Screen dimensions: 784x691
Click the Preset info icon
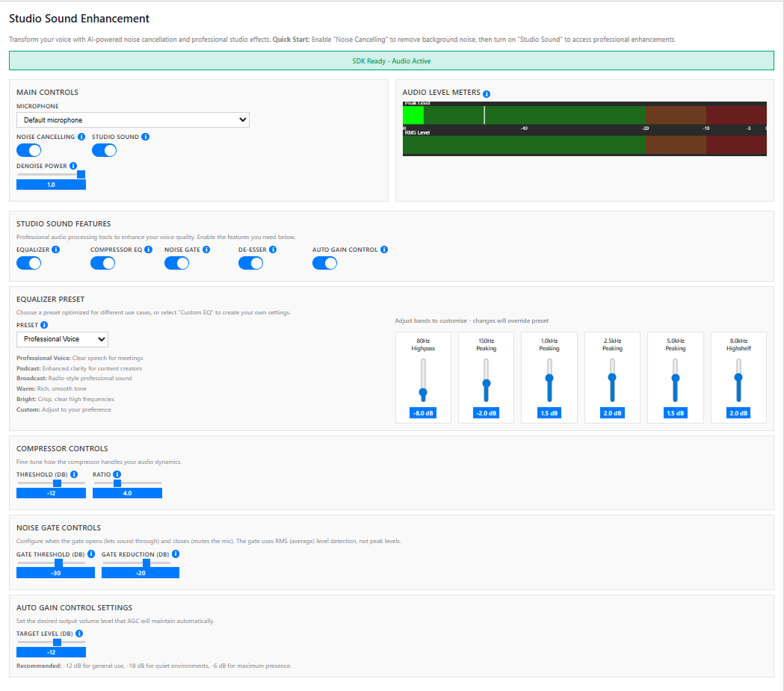(x=44, y=325)
